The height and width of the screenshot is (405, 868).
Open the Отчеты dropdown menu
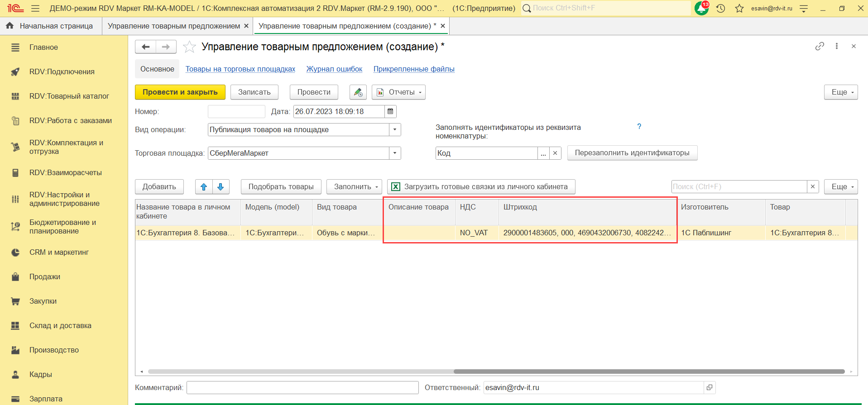click(399, 92)
